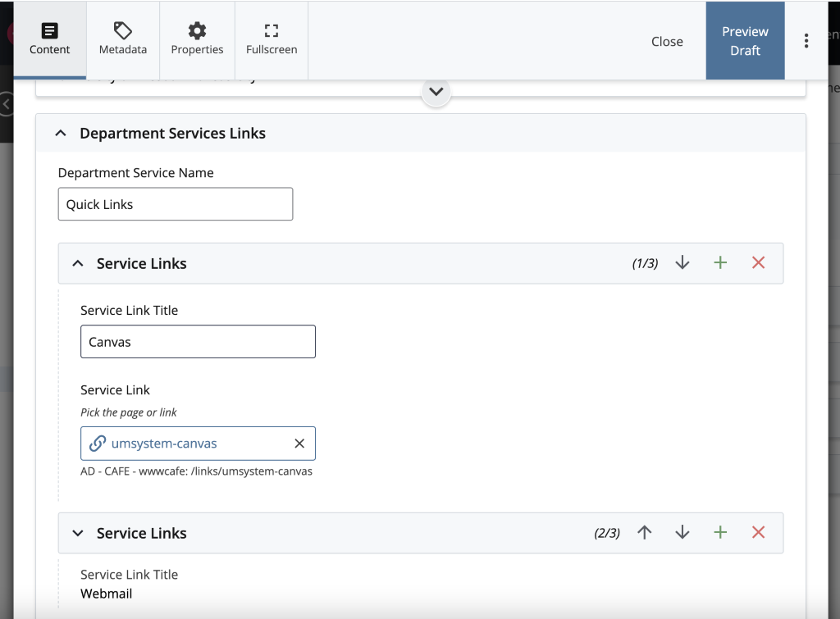This screenshot has height=619, width=840.
Task: Click Preview Draft button
Action: click(x=745, y=41)
